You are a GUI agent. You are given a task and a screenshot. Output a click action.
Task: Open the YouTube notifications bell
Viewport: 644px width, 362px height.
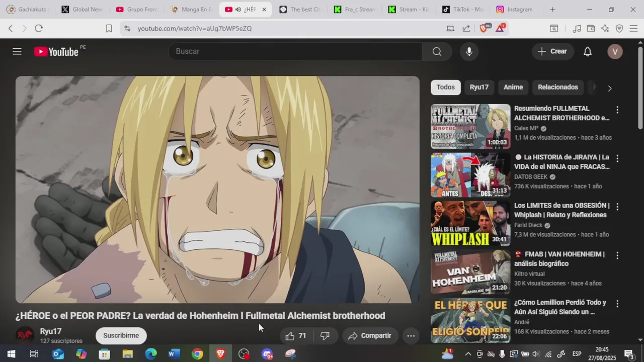click(x=587, y=51)
